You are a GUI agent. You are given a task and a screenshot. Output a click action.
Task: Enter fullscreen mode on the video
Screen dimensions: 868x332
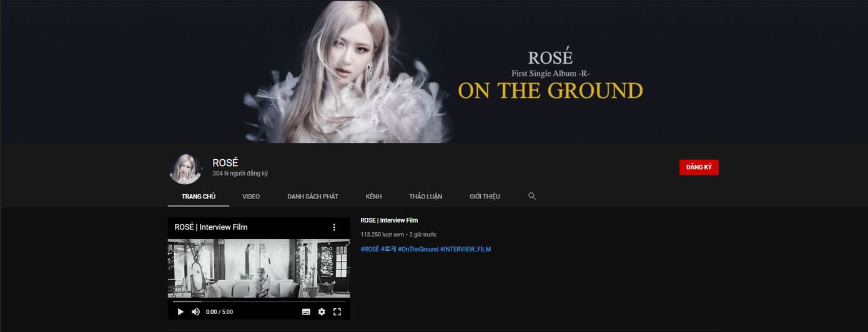click(x=337, y=311)
